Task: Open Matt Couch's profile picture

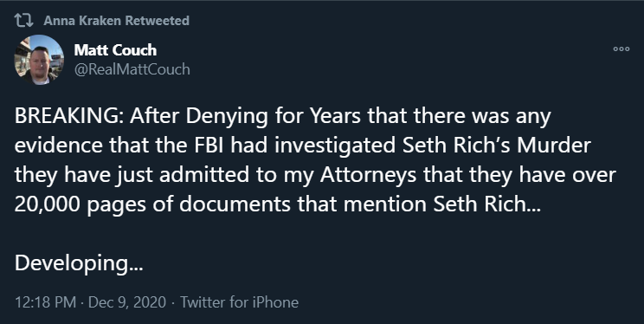Action: point(39,60)
